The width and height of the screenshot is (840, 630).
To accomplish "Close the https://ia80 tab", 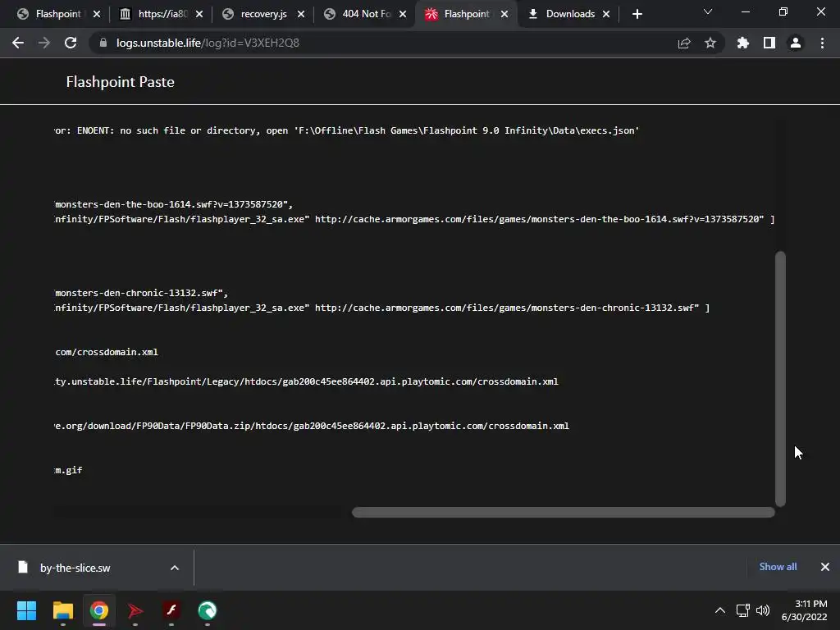I will (x=199, y=14).
